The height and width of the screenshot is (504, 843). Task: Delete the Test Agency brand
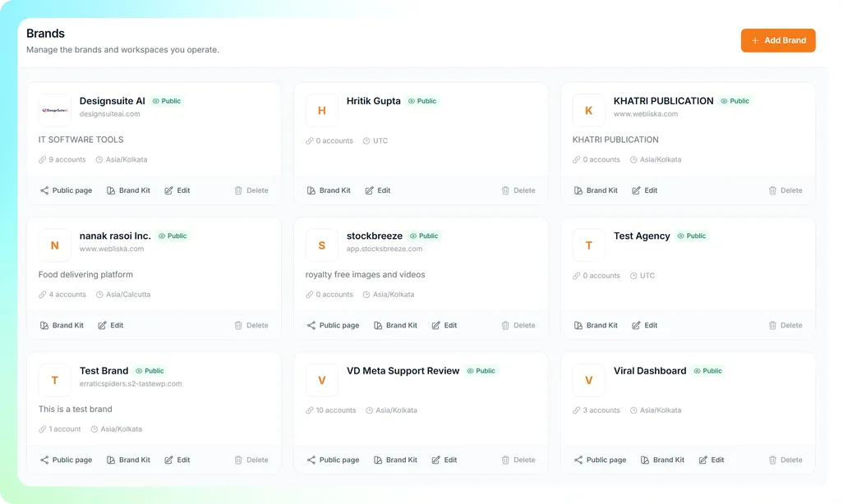tap(785, 325)
